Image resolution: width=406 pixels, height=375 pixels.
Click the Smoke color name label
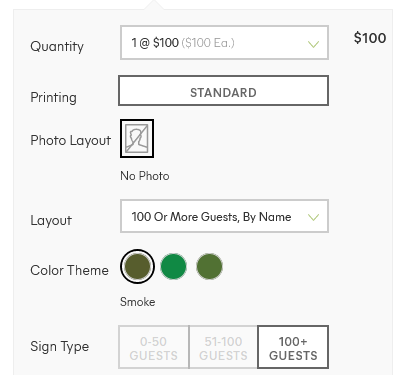[138, 302]
